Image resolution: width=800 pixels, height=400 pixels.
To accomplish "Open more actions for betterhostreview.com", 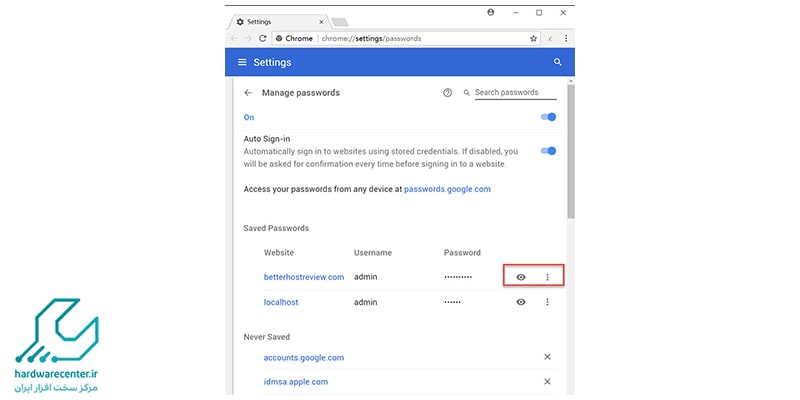I will click(547, 277).
